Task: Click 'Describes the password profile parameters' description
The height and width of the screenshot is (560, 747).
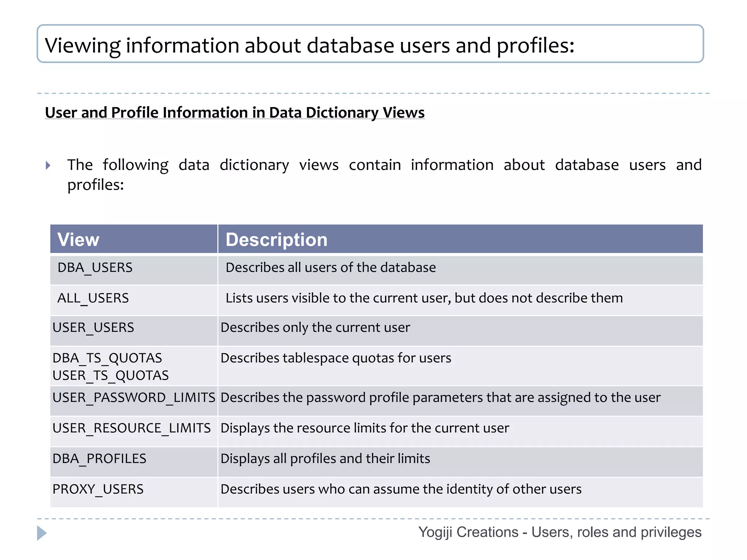Action: click(441, 397)
